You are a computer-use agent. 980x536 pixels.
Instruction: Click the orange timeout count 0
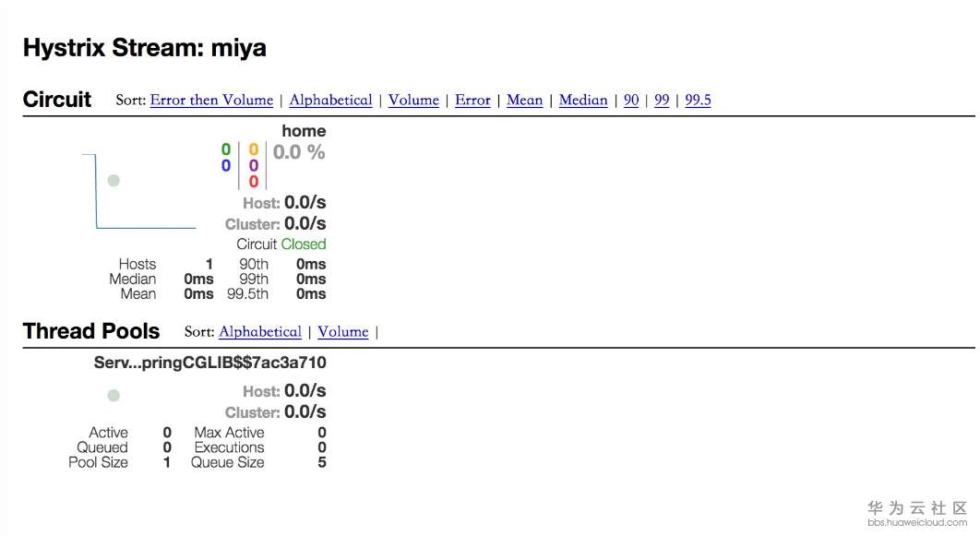tap(253, 149)
